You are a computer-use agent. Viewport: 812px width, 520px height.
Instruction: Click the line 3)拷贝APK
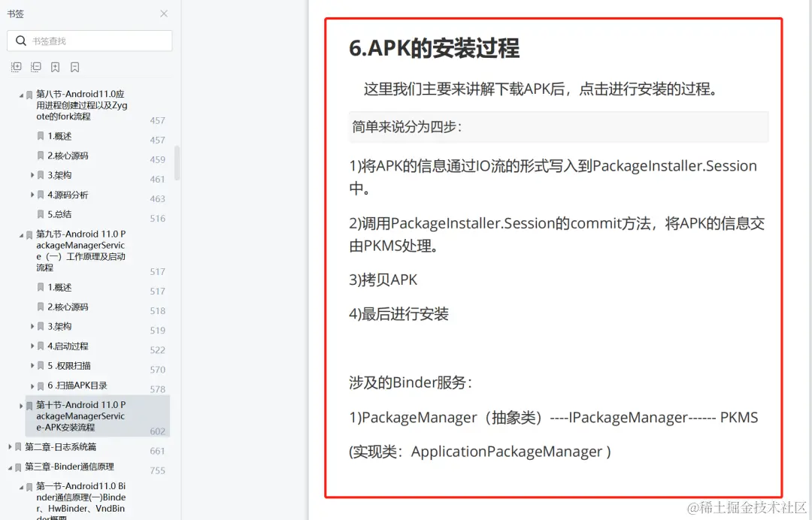coord(383,280)
